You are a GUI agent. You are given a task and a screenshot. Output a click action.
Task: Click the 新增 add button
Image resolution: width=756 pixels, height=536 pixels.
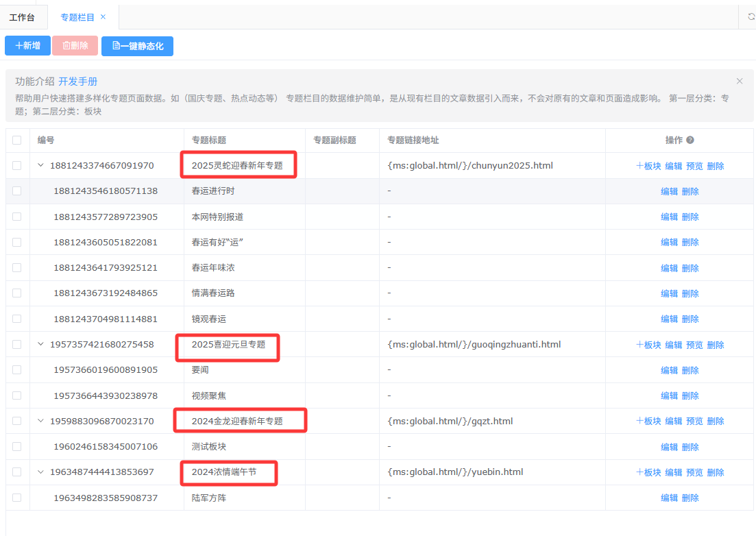[x=28, y=46]
